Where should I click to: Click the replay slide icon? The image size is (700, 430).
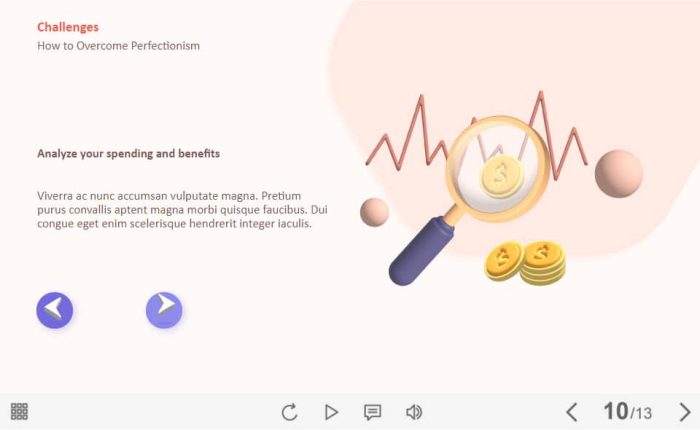tap(289, 412)
